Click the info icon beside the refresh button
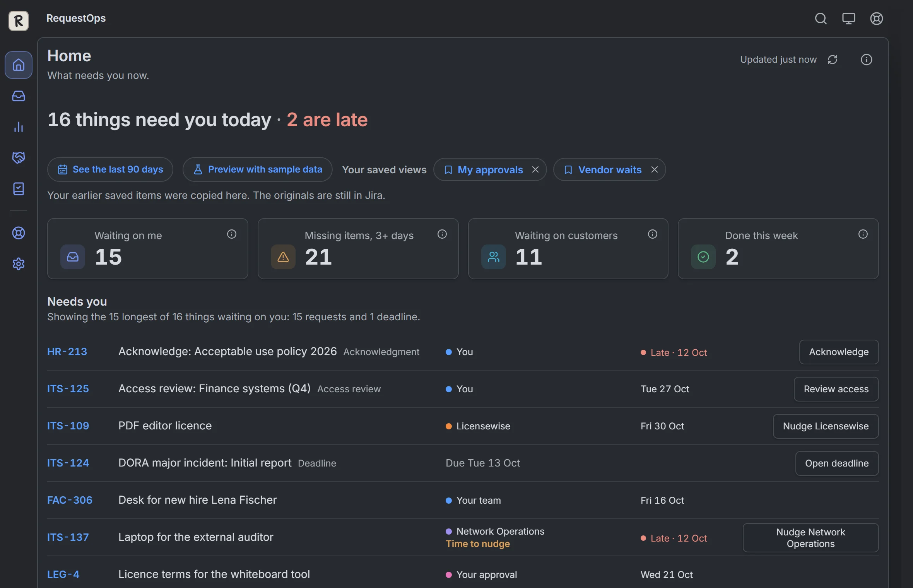The image size is (913, 588). click(x=866, y=60)
